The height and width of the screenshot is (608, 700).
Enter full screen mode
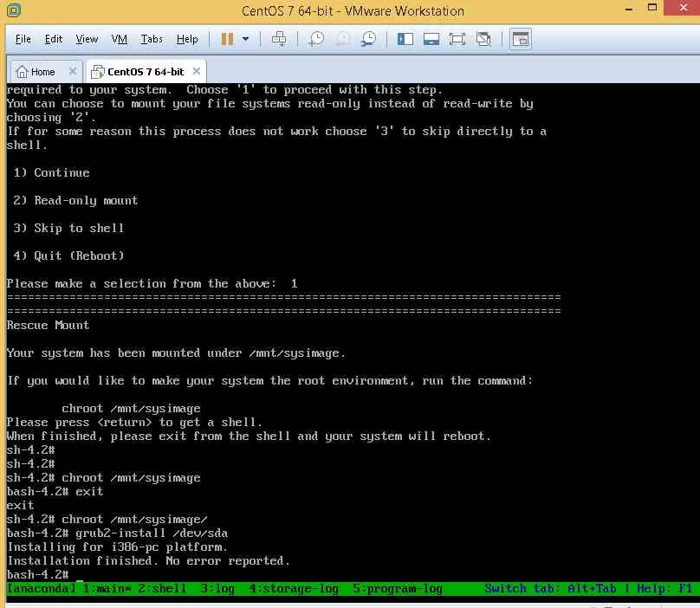(457, 39)
